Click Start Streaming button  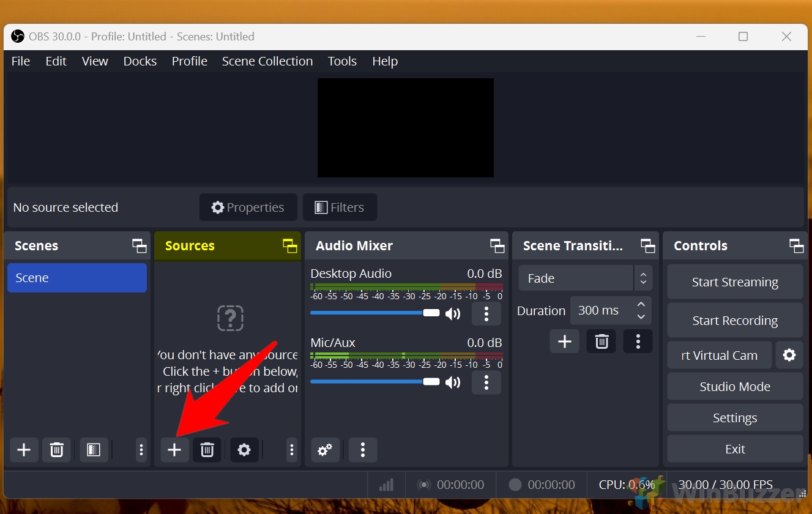[735, 282]
